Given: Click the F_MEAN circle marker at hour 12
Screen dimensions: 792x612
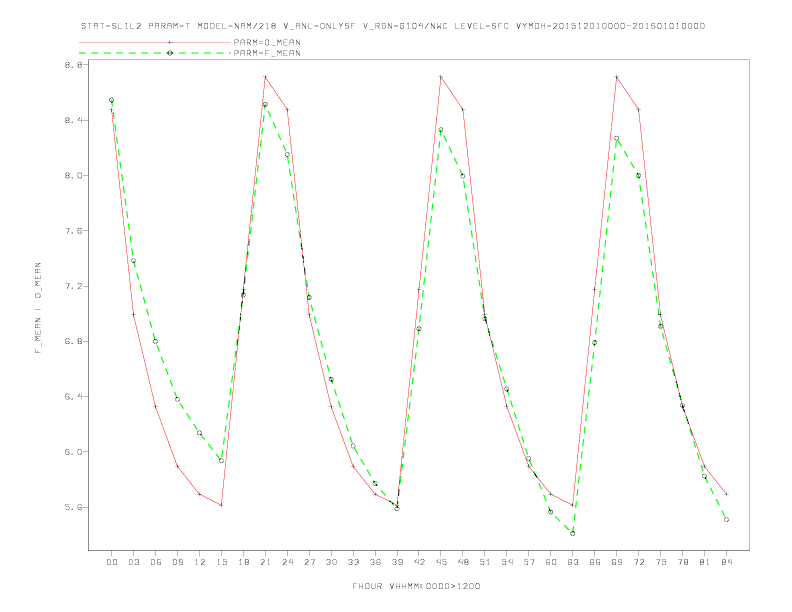Looking at the screenshot, I should [200, 433].
